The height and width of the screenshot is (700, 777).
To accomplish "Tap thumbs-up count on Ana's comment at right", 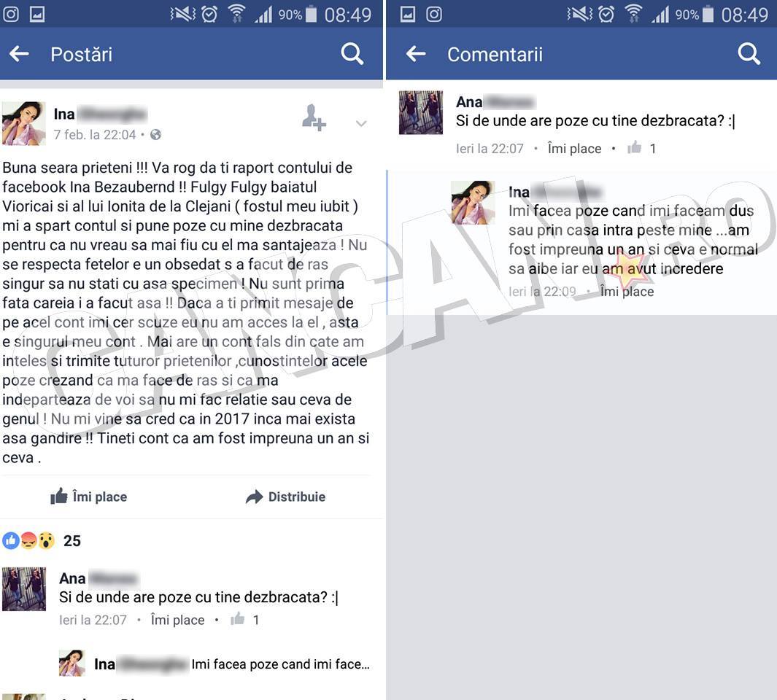I will [642, 147].
